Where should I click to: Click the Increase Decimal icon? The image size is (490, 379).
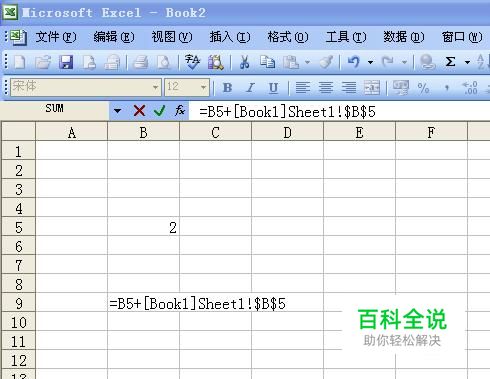coord(470,88)
